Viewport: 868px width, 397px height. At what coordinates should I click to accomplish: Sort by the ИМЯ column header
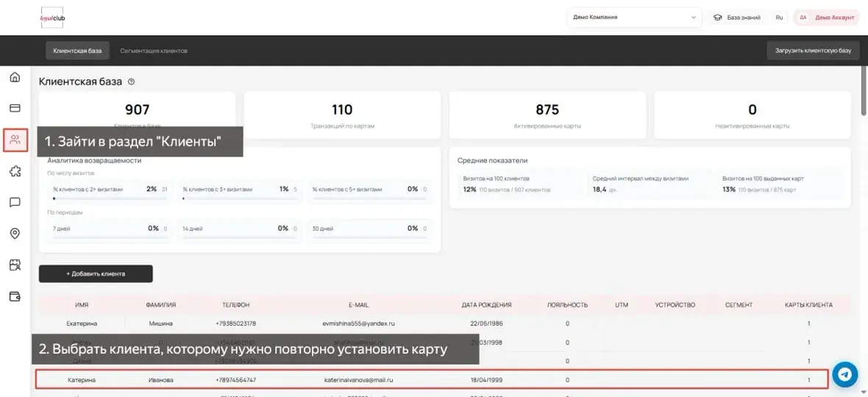point(82,304)
